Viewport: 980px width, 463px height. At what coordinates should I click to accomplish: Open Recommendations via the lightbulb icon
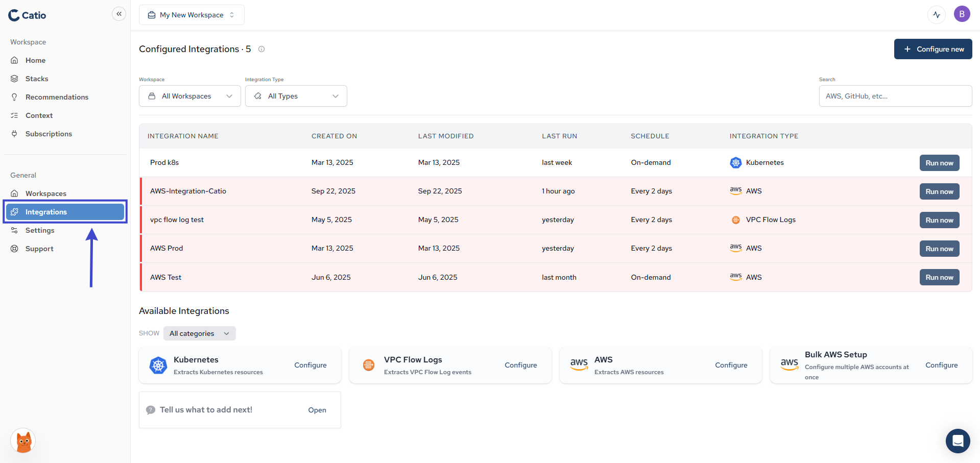pyautogui.click(x=15, y=97)
